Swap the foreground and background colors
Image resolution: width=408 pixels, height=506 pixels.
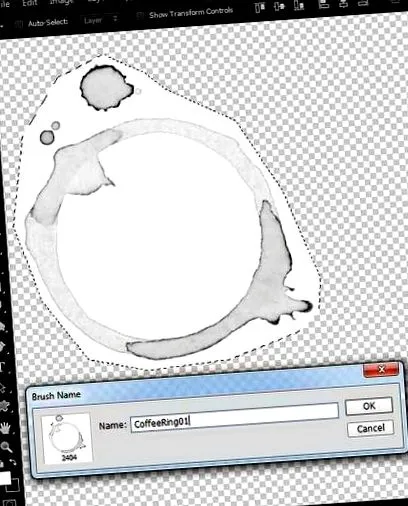coord(12,463)
